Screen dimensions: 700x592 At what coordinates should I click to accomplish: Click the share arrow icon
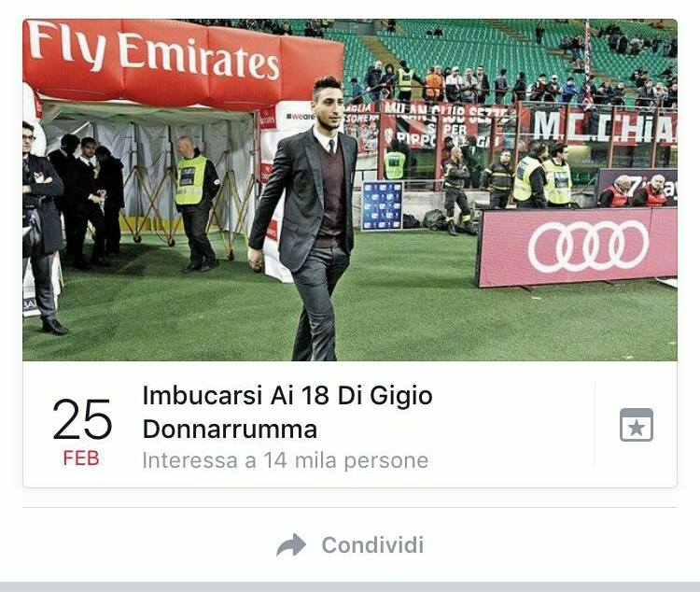pyautogui.click(x=291, y=545)
